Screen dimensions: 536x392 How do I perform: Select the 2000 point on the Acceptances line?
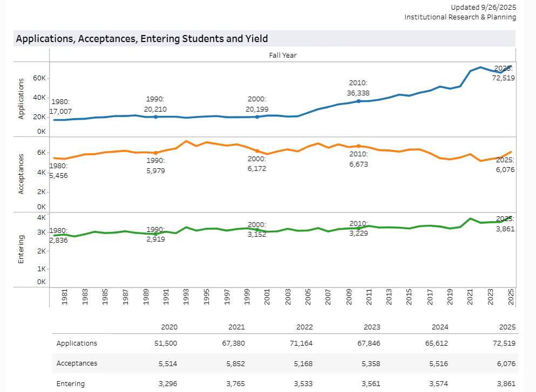point(257,151)
